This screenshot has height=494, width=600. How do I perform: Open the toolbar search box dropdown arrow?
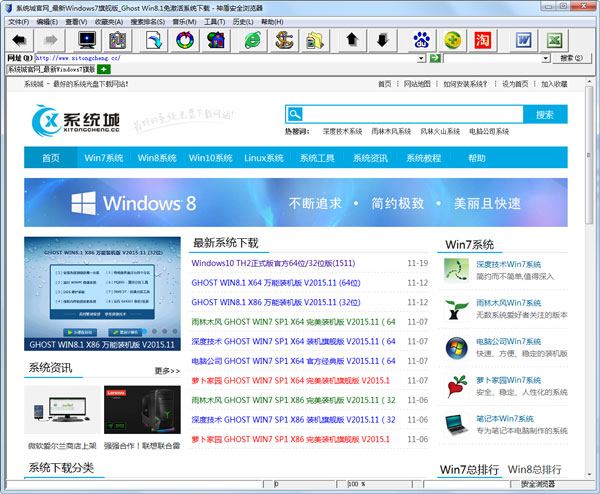(x=546, y=58)
